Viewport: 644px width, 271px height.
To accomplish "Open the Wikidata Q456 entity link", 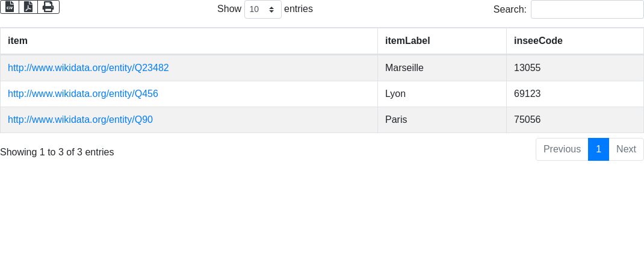I will (x=83, y=94).
